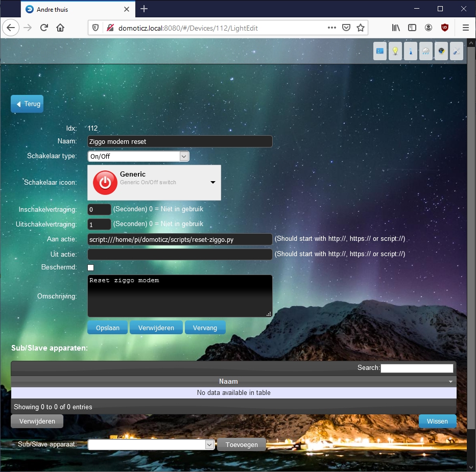476x472 pixels.
Task: Go back with the browser back arrow
Action: pos(11,28)
